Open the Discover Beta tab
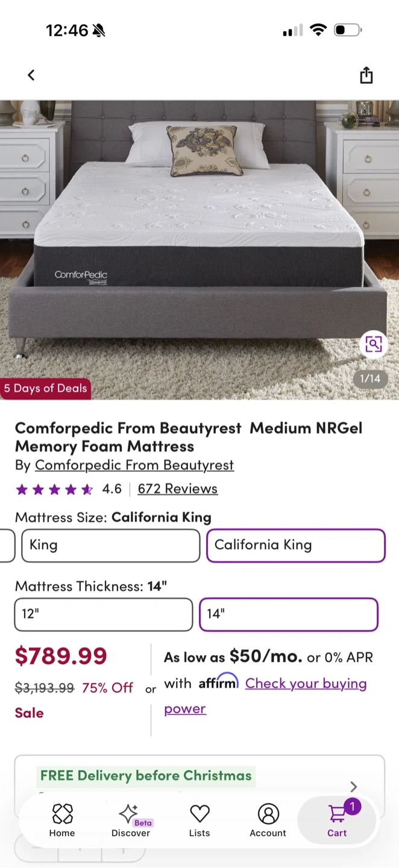The width and height of the screenshot is (399, 868). (x=131, y=820)
